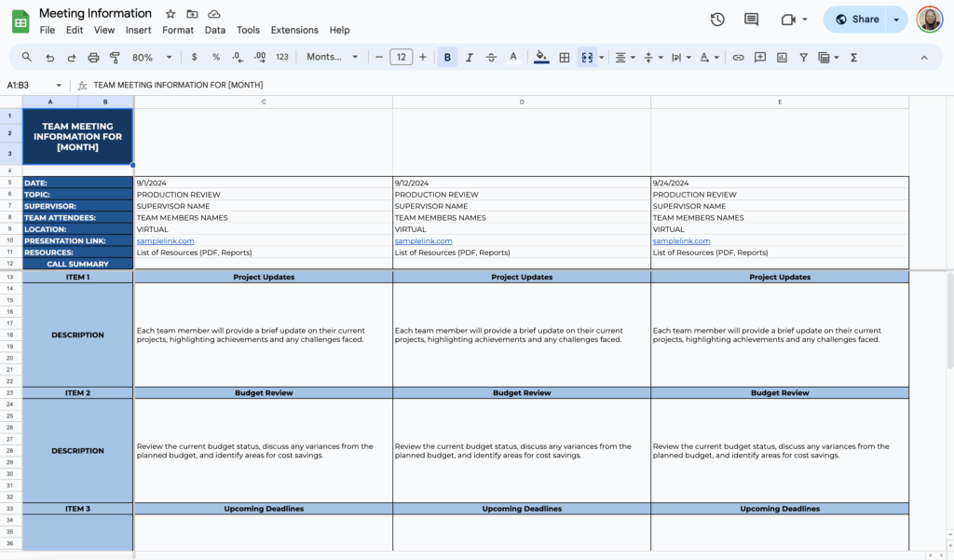Toggle Italic formatting
The image size is (954, 560).
click(470, 57)
